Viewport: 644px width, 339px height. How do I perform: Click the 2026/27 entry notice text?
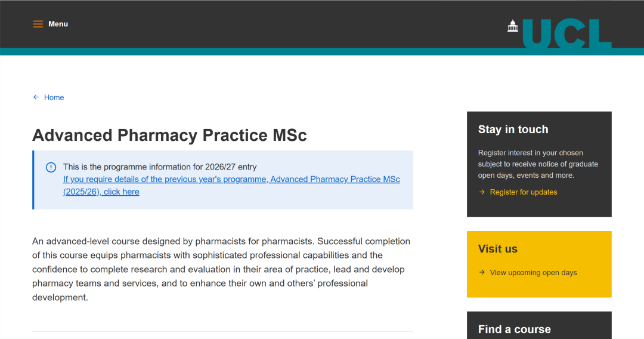coord(160,167)
